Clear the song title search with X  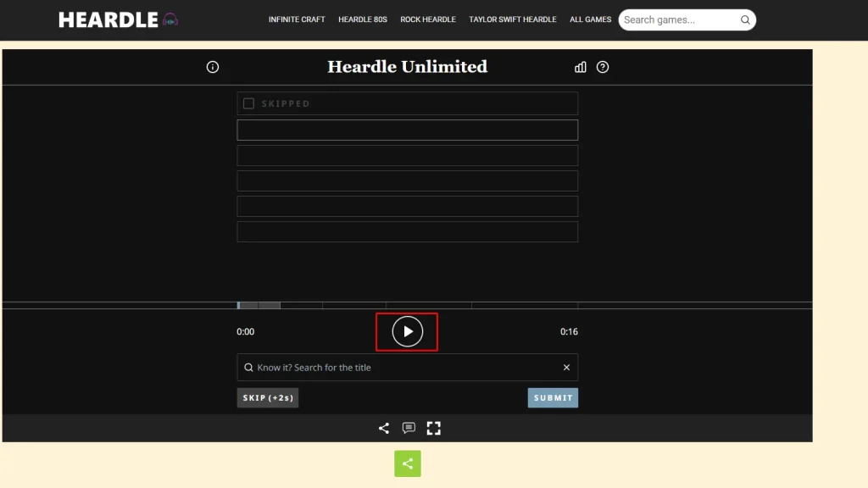566,368
